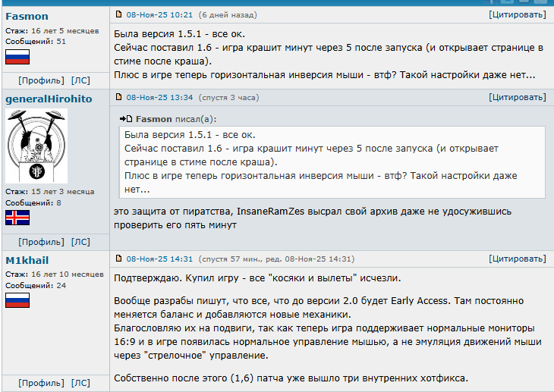
Task: Click the post icon beside the 14:31 date
Action: click(118, 259)
